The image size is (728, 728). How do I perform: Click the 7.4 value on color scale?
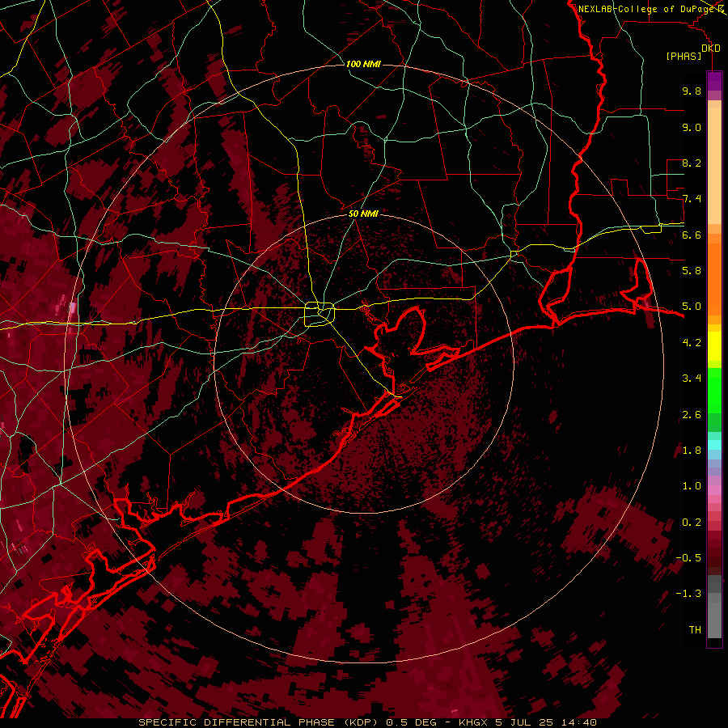(692, 199)
